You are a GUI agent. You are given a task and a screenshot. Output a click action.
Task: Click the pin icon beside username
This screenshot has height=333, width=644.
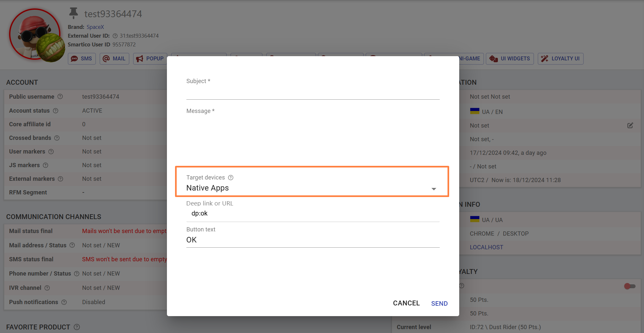pyautogui.click(x=73, y=13)
